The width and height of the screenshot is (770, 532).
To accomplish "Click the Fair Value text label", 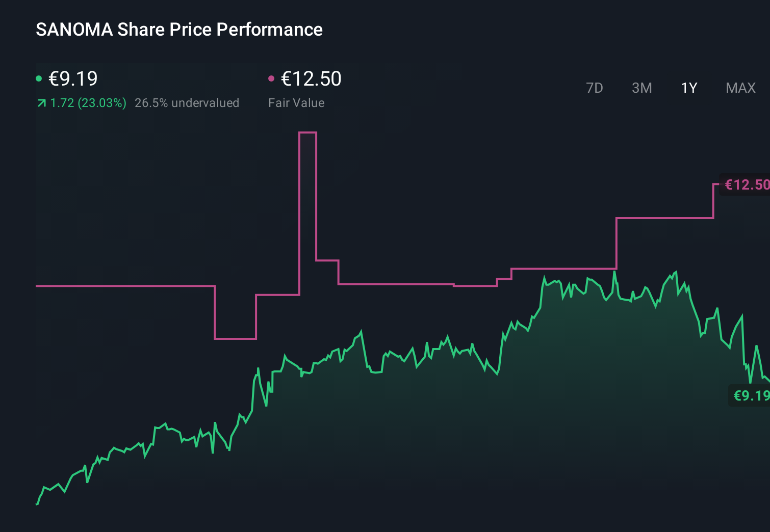I will (296, 103).
